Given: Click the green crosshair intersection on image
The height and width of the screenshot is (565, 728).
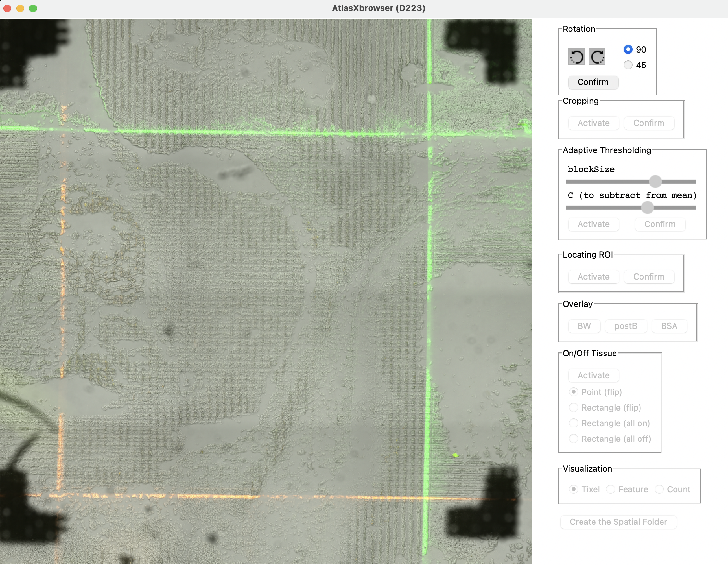Looking at the screenshot, I should point(429,134).
